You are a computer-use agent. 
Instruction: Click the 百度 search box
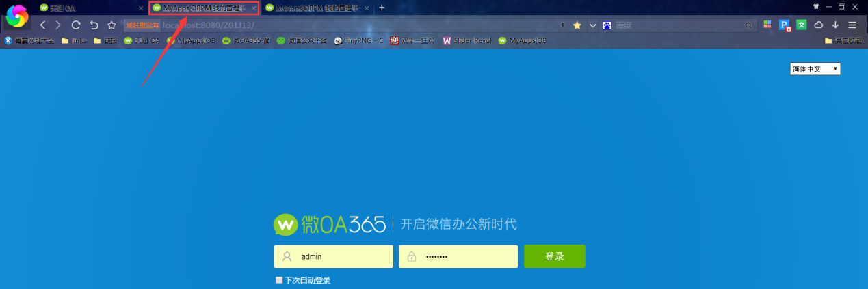coord(677,25)
